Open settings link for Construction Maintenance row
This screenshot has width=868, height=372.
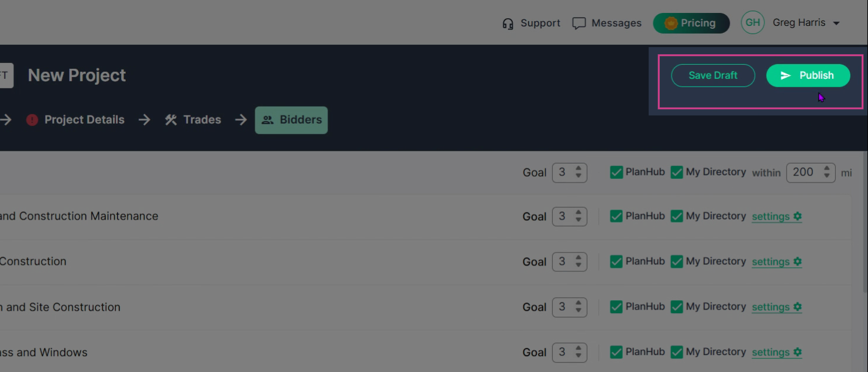(x=770, y=217)
